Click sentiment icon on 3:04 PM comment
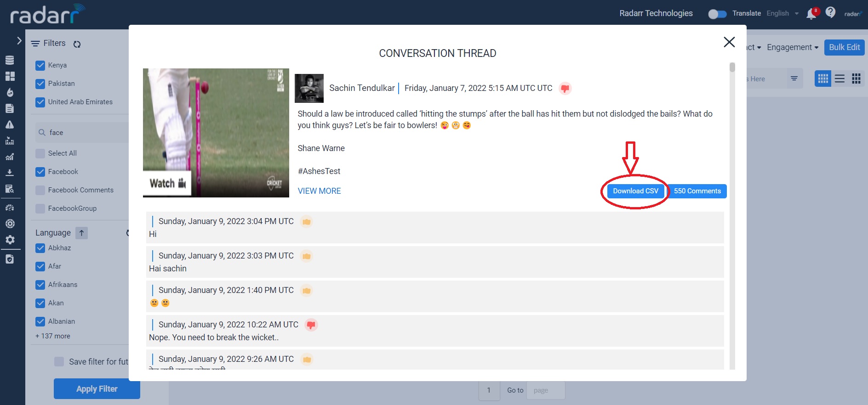This screenshot has width=868, height=405. [307, 222]
